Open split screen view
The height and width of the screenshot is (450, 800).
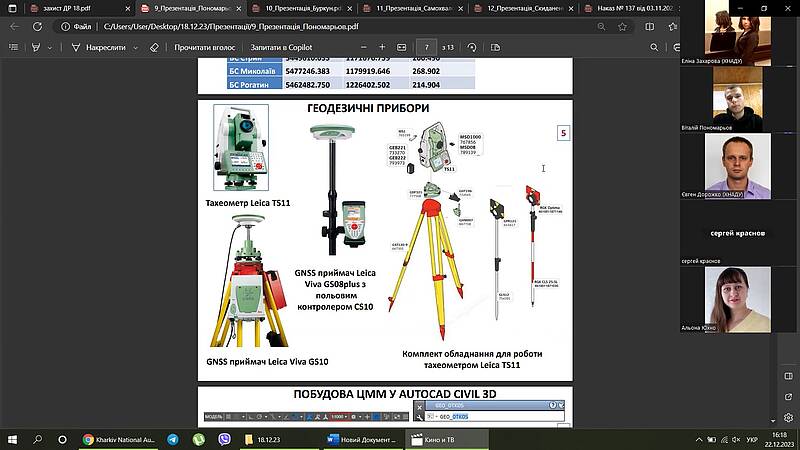pos(649,27)
